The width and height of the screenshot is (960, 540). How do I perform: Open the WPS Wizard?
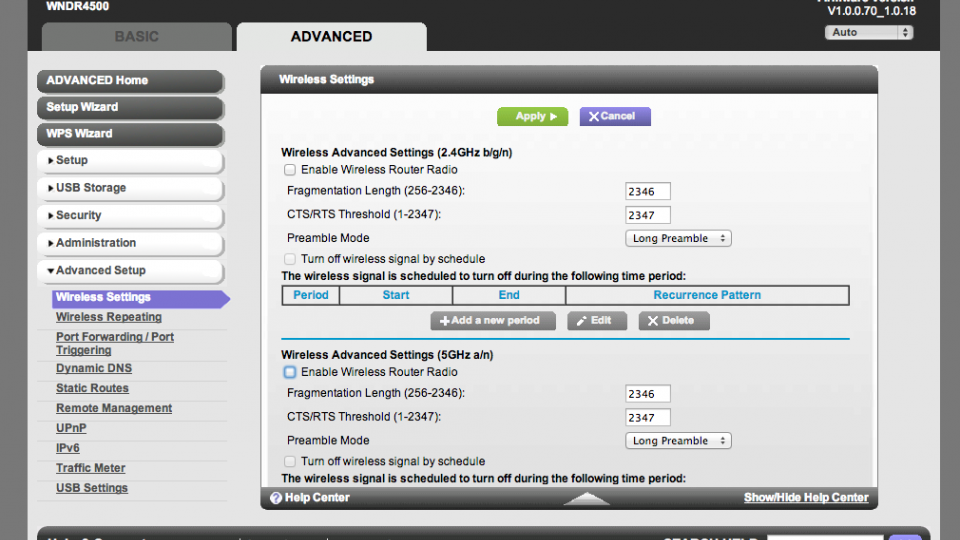(130, 134)
